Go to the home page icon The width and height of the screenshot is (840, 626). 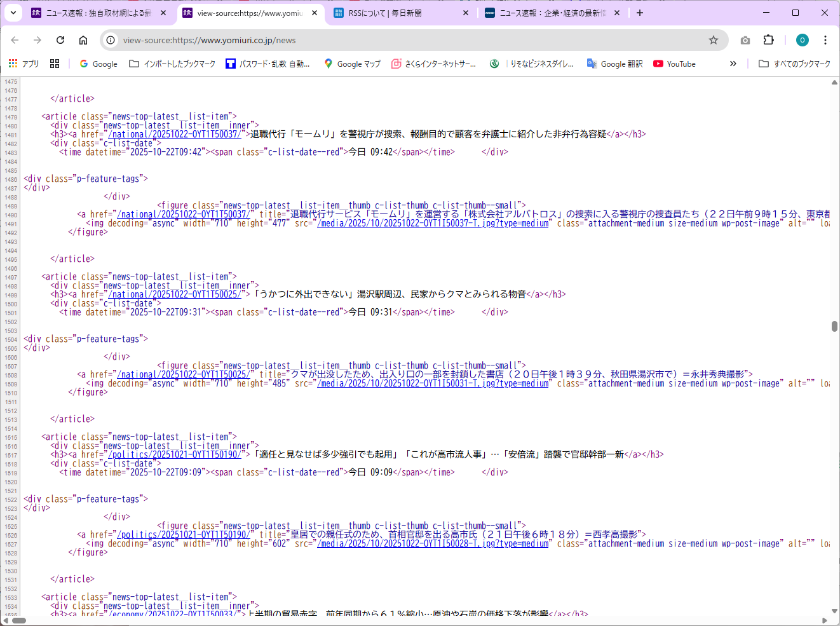coord(83,40)
